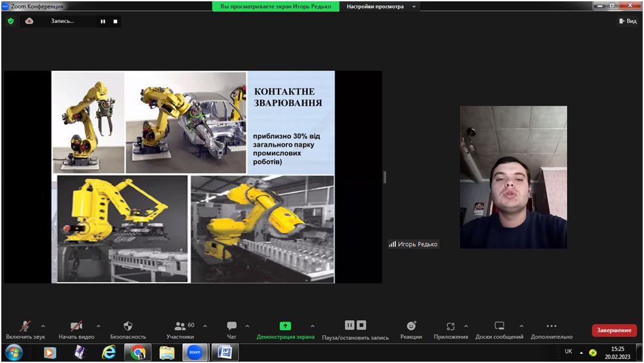The image size is (644, 363).
Task: Open Internet Explorer from taskbar
Action: (109, 352)
